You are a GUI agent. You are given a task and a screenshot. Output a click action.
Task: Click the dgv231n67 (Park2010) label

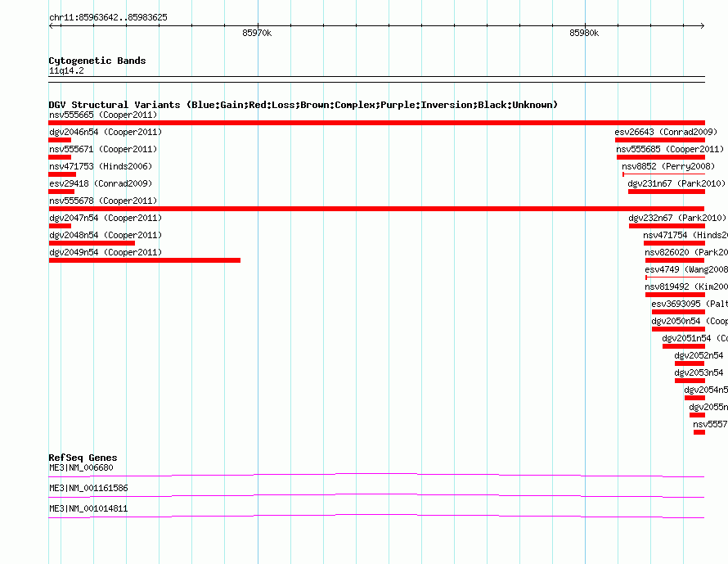(x=676, y=183)
